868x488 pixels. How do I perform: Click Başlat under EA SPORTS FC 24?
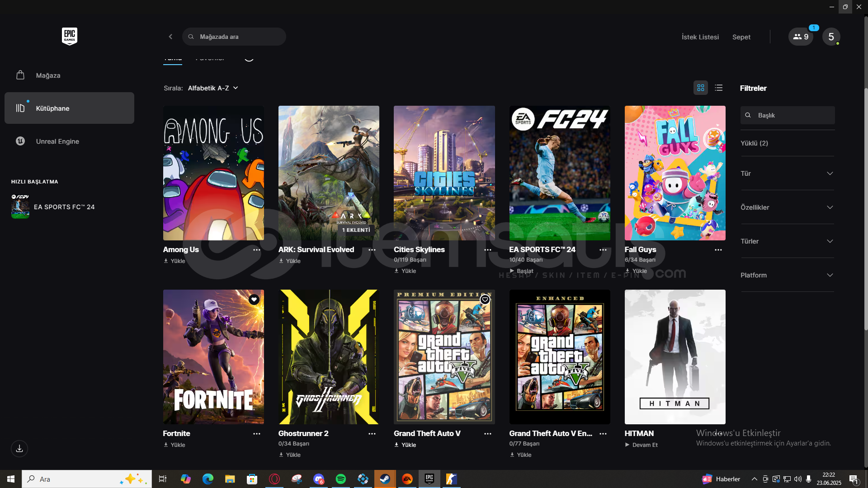pyautogui.click(x=521, y=271)
